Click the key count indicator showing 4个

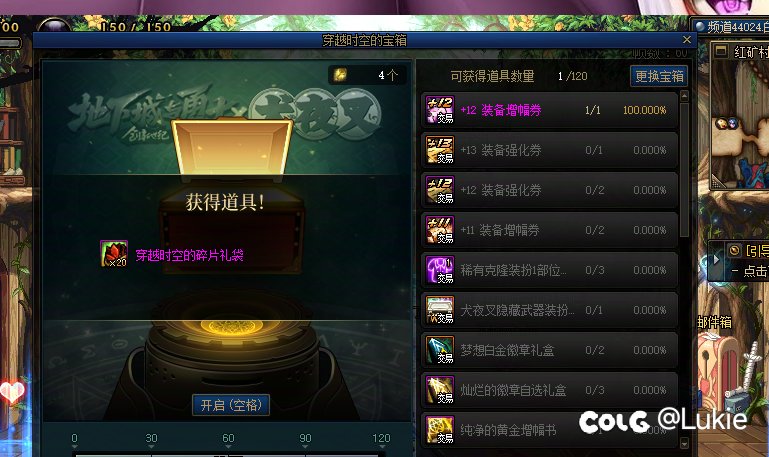(x=367, y=75)
